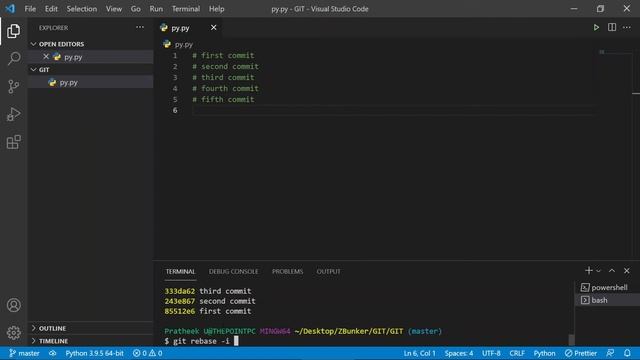The image size is (640, 360).
Task: Expand the Outline section
Action: 91,328
